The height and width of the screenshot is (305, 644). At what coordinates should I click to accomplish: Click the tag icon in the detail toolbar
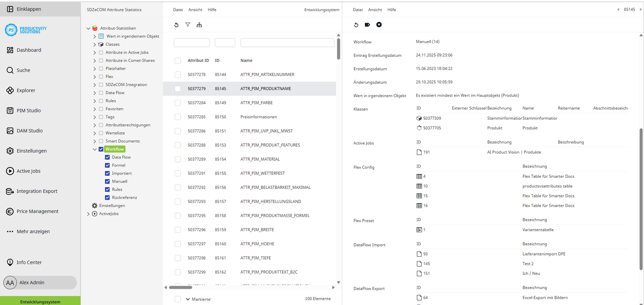pyautogui.click(x=368, y=25)
